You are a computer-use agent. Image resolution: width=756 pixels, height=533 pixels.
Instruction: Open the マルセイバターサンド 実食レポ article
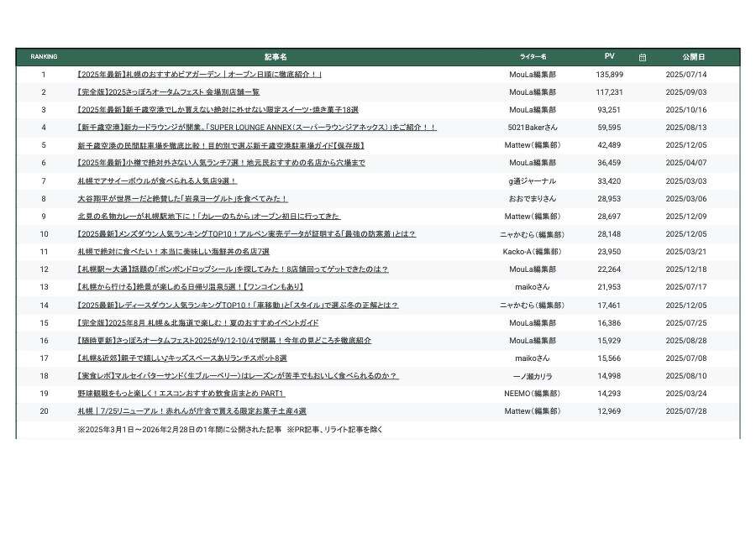point(237,376)
